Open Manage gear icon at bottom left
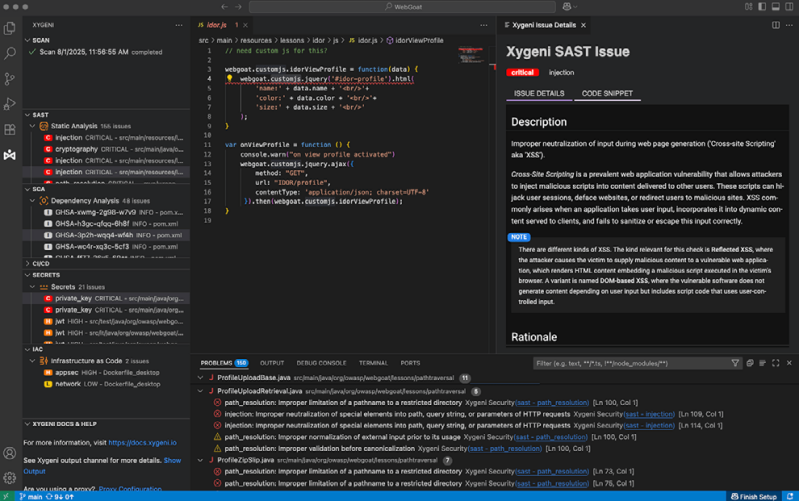The height and width of the screenshot is (501, 799). pyautogui.click(x=10, y=477)
